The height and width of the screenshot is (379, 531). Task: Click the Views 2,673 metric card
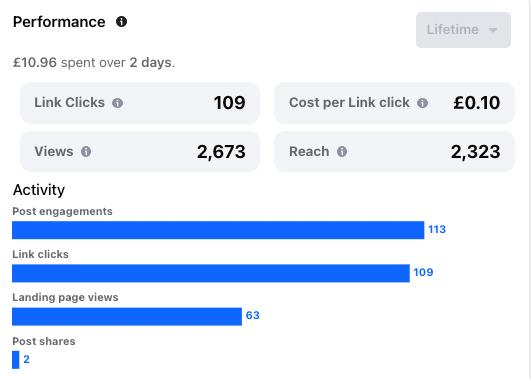pos(140,151)
